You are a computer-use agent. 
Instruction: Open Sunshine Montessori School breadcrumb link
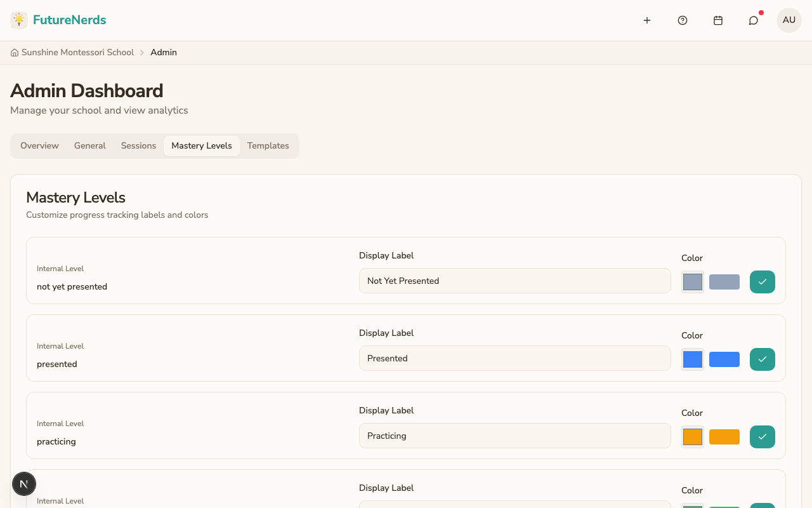pos(77,53)
